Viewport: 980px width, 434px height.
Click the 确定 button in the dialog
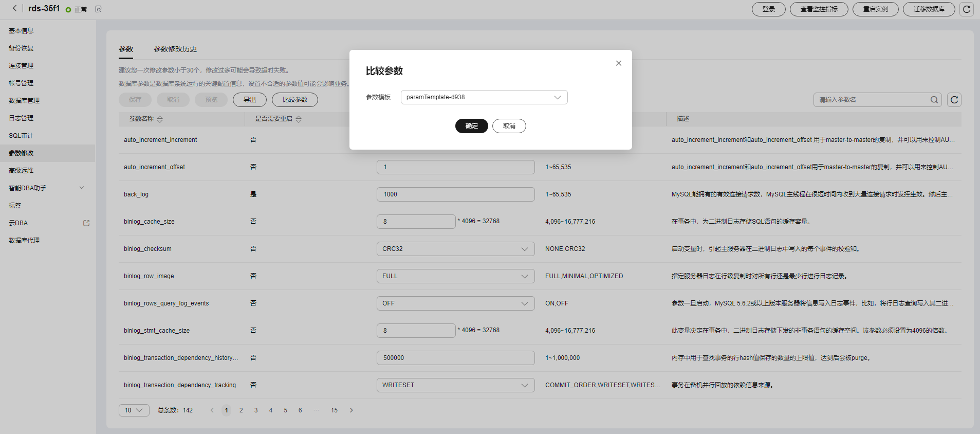pos(471,126)
